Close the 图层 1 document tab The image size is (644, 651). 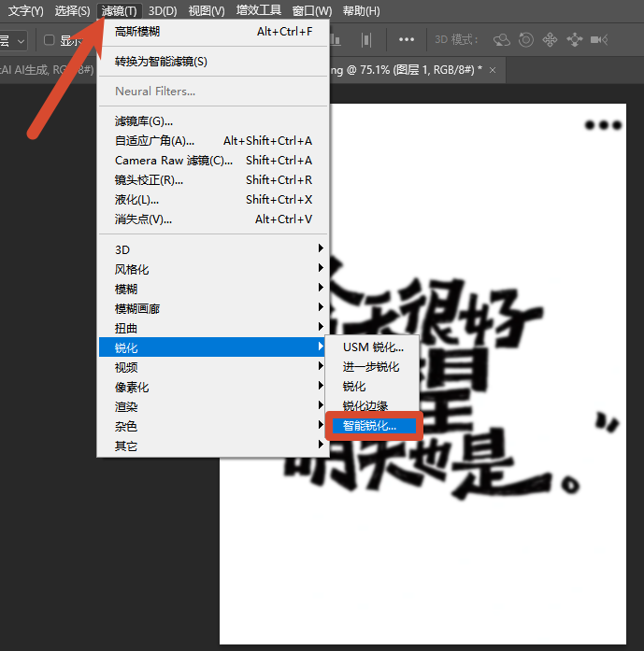click(x=493, y=70)
